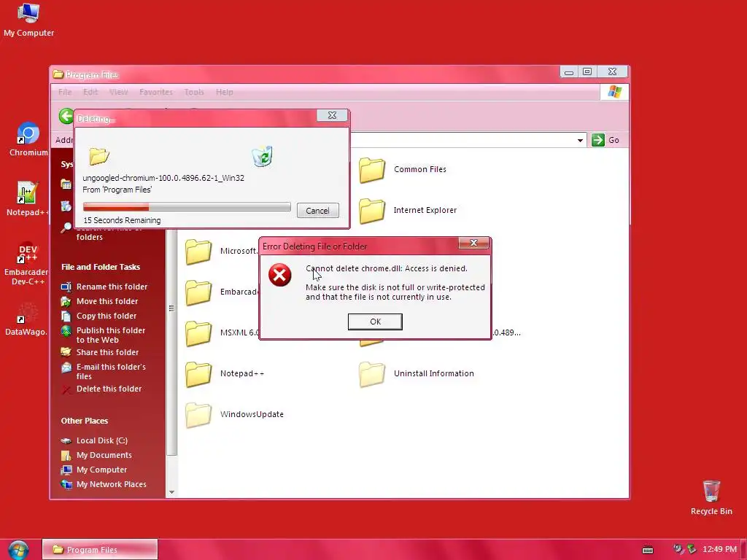Click the Program Files taskbar button
747x560 pixels.
pyautogui.click(x=99, y=550)
